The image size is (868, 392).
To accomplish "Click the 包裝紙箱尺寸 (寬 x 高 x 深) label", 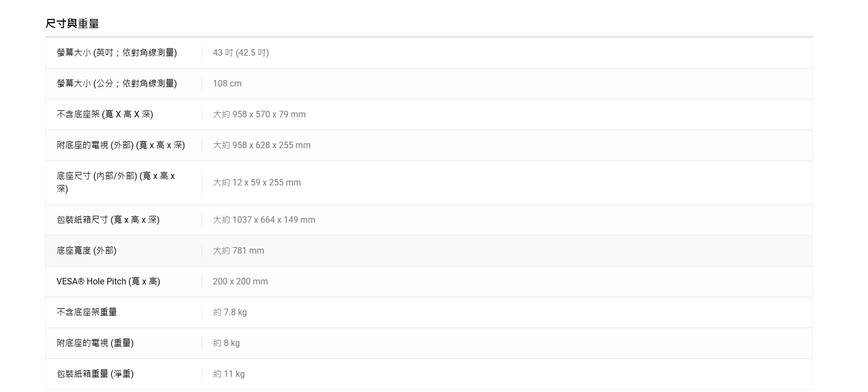I will (x=108, y=220).
